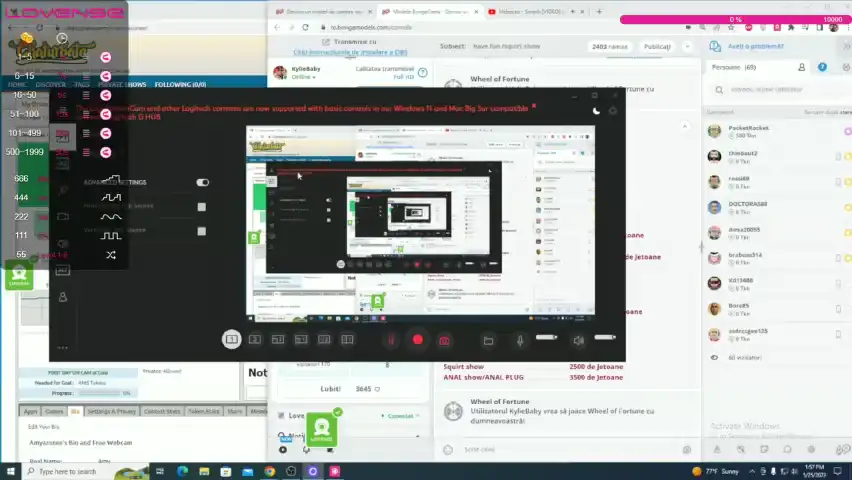852x480 pixels.
Task: Select the third picture-in-picture layout
Action: click(278, 339)
